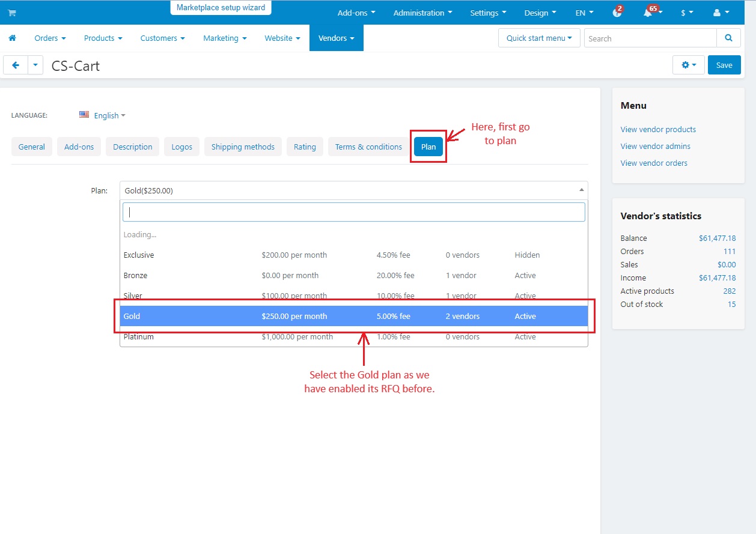This screenshot has width=756, height=534.
Task: Switch to the Shipping methods tab
Action: tap(243, 147)
